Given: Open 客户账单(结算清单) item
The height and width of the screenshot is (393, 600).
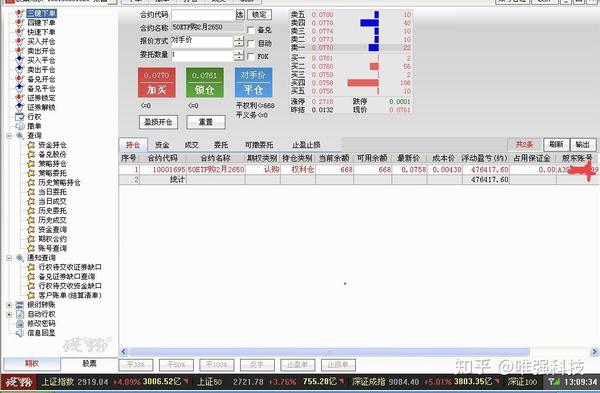Looking at the screenshot, I should point(70,295).
